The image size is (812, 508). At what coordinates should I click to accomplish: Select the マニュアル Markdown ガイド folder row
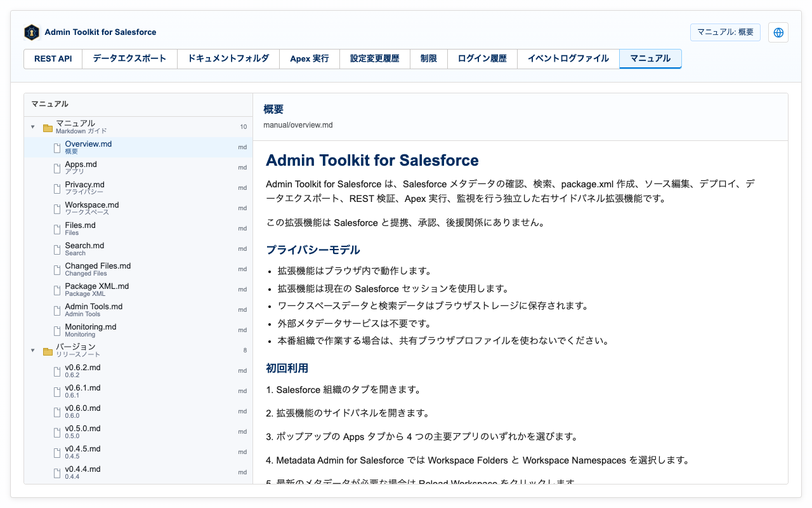(138, 127)
